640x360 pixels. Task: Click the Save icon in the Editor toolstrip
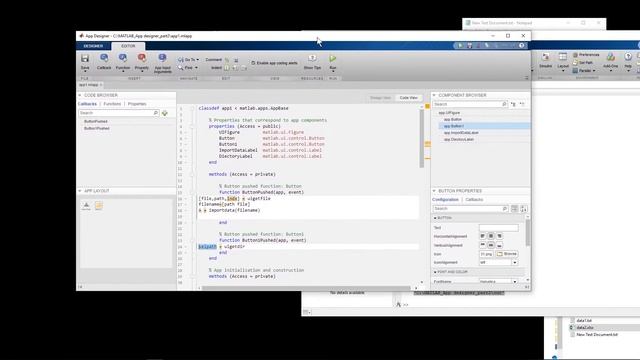click(x=85, y=58)
